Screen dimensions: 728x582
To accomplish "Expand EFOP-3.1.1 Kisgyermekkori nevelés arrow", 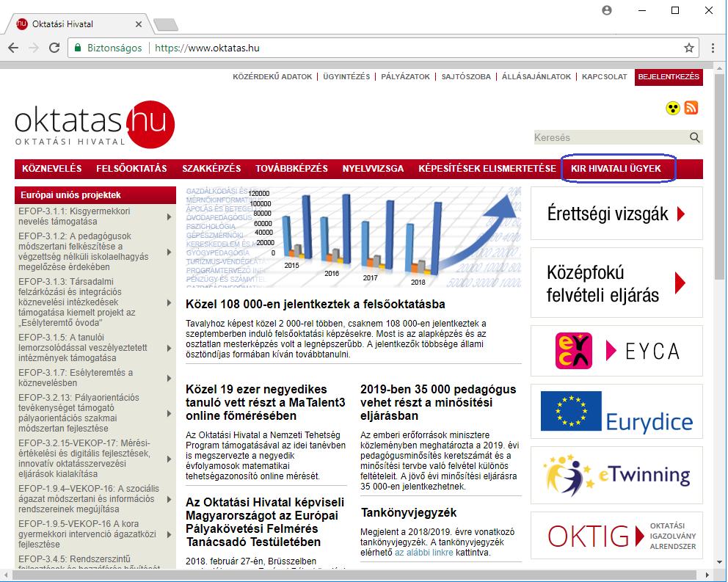I will (x=169, y=217).
